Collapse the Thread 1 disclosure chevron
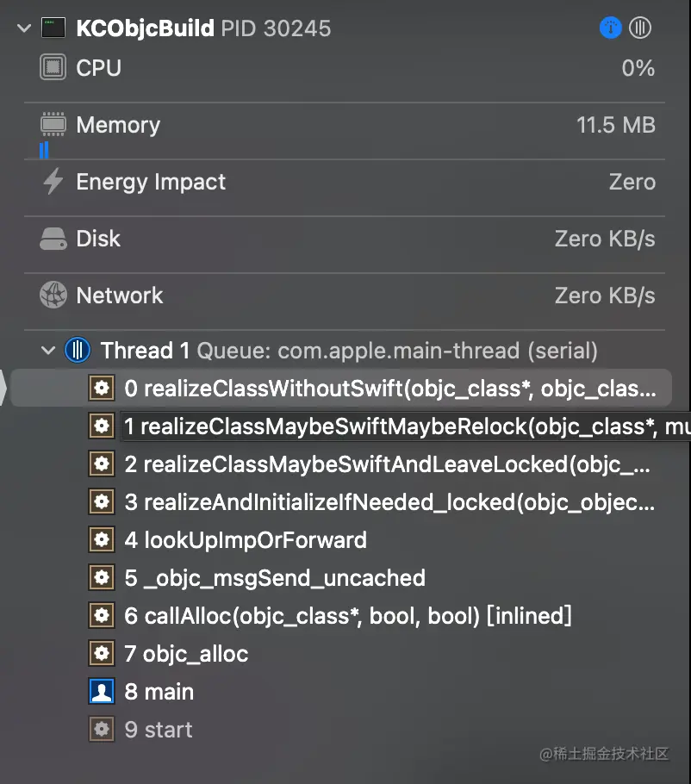691x784 pixels. point(48,350)
